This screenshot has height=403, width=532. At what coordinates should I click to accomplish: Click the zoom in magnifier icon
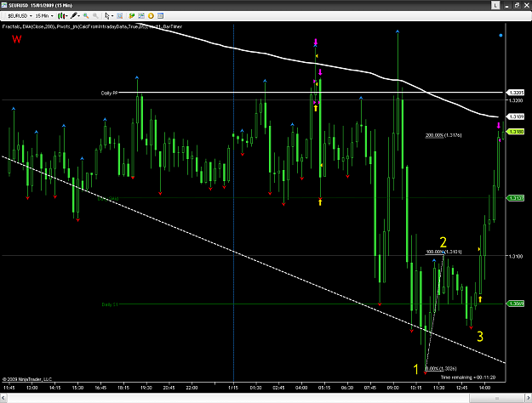click(x=86, y=15)
